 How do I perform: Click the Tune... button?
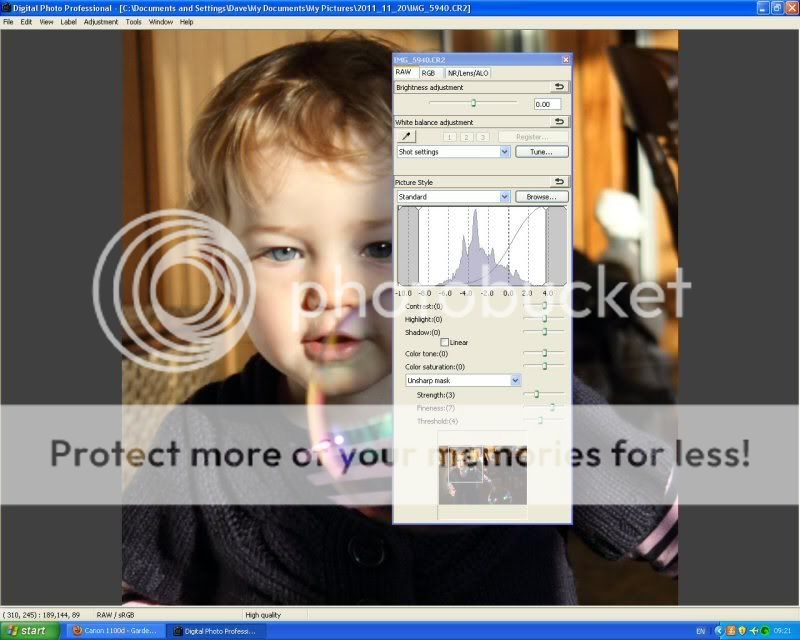tap(541, 152)
